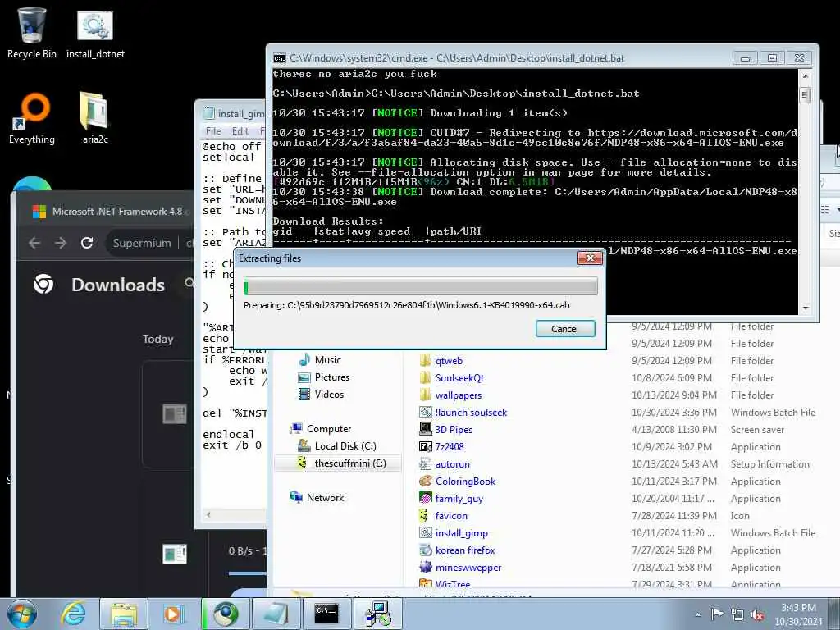Open Music library in Explorer sidebar

click(x=319, y=360)
